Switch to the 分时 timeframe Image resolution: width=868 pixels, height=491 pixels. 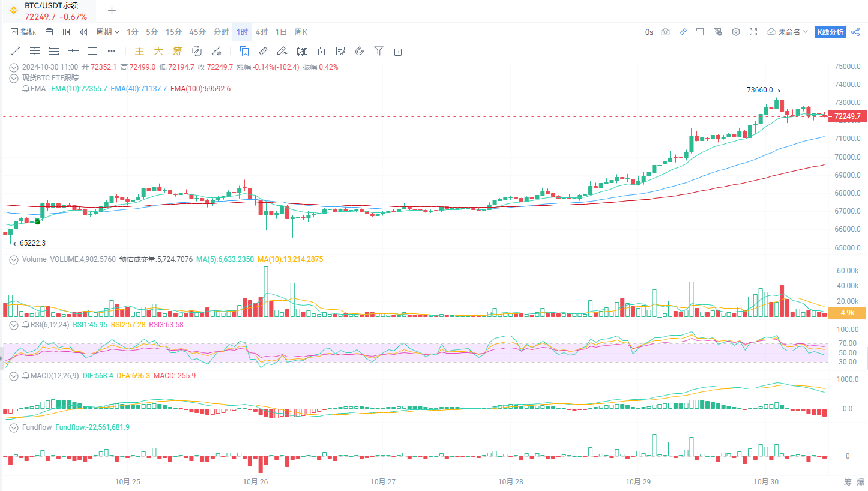coord(221,32)
